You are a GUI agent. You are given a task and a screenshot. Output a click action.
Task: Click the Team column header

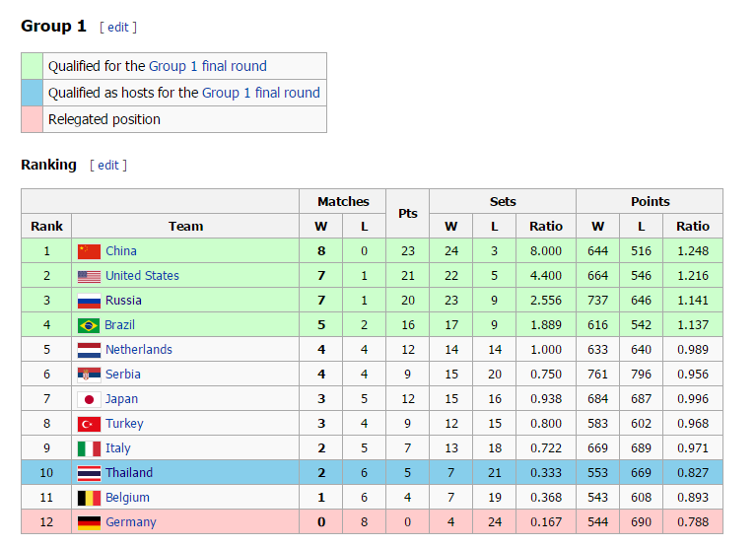click(185, 226)
